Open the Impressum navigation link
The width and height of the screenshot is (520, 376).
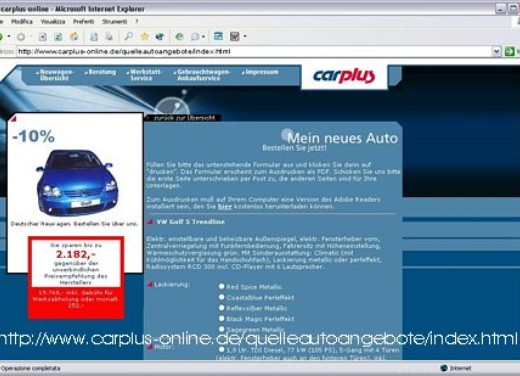coord(261,72)
